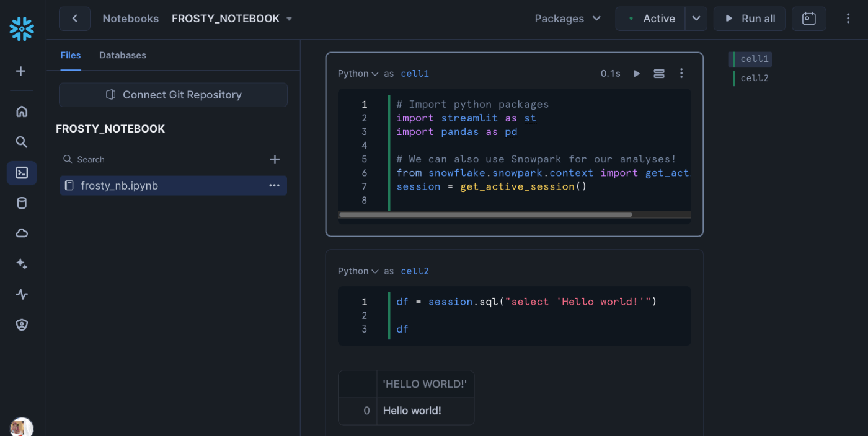This screenshot has height=436, width=868.
Task: Switch to the Files tab
Action: click(71, 55)
